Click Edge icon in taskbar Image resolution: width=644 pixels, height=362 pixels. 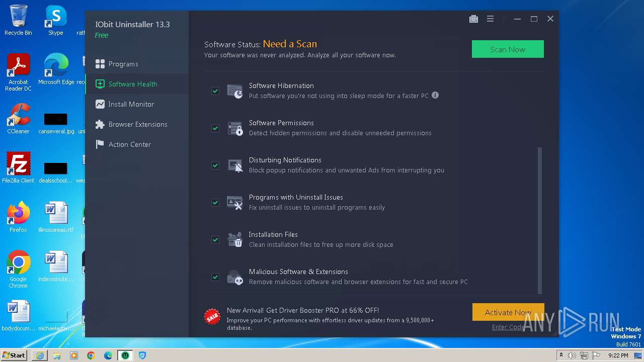(108, 355)
